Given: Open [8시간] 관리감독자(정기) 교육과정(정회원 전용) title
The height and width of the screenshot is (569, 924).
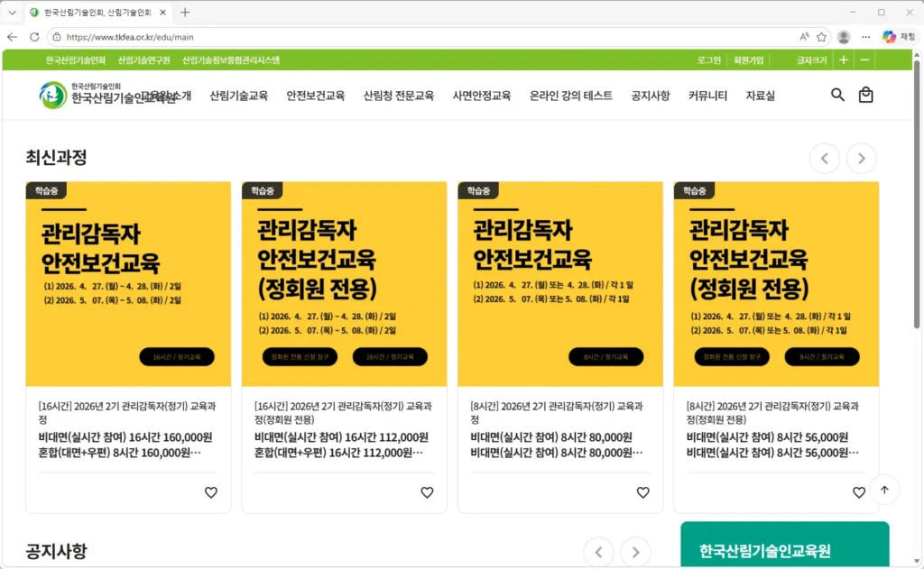Looking at the screenshot, I should point(772,412).
